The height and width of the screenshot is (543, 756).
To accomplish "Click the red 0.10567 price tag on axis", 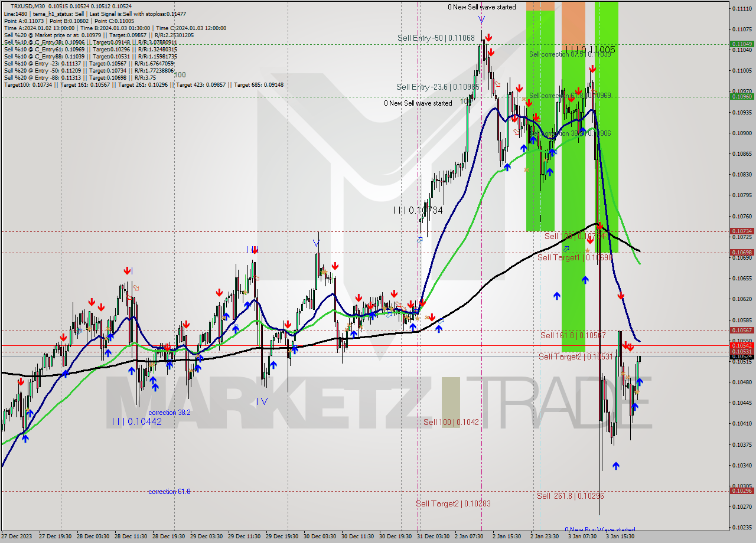I will (742, 331).
